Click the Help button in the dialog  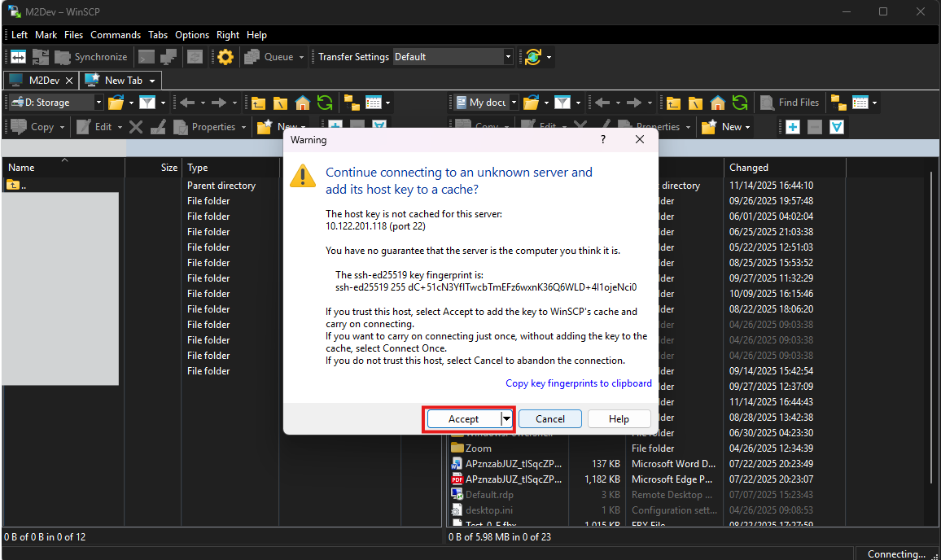(619, 418)
